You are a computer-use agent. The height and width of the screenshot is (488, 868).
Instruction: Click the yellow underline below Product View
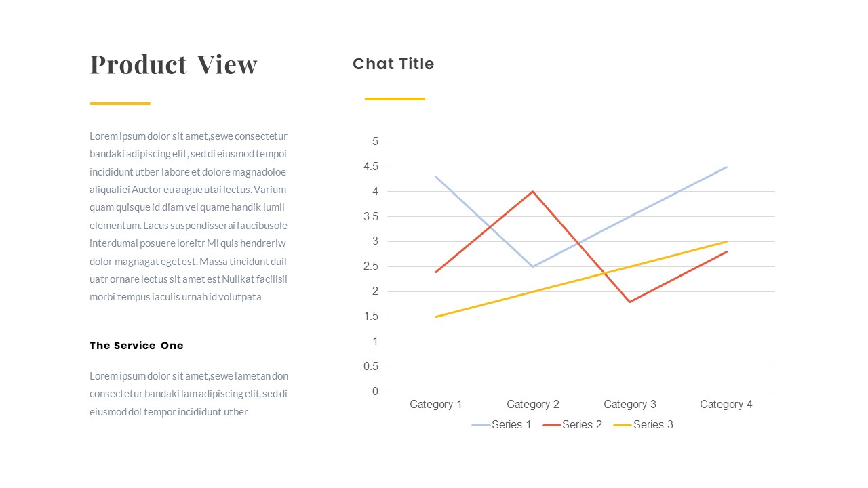click(x=120, y=104)
